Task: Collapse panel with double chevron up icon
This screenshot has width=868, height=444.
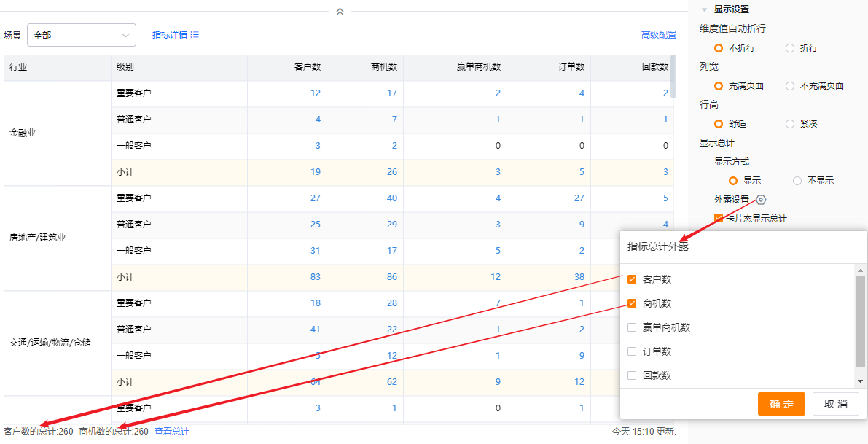Action: (340, 12)
